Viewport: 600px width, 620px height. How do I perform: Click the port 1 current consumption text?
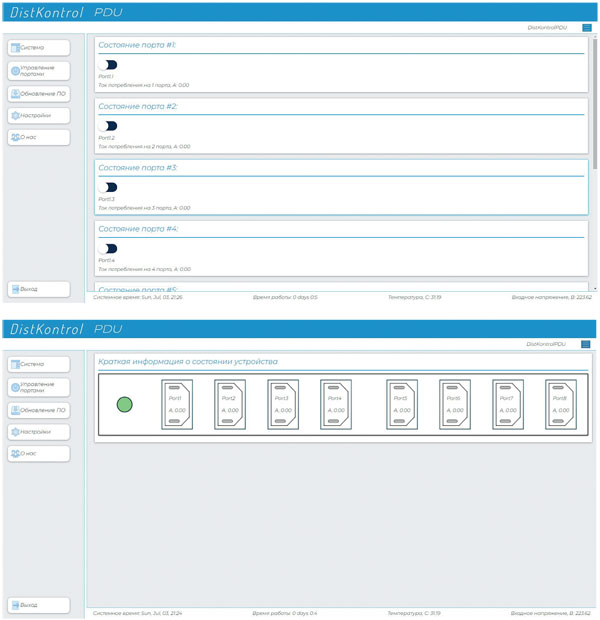click(144, 85)
